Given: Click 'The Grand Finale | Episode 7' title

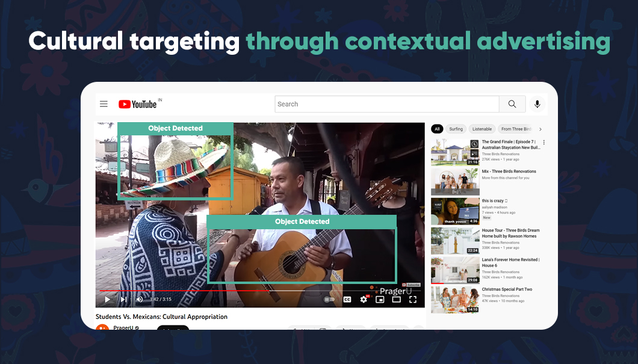Looking at the screenshot, I should [511, 145].
